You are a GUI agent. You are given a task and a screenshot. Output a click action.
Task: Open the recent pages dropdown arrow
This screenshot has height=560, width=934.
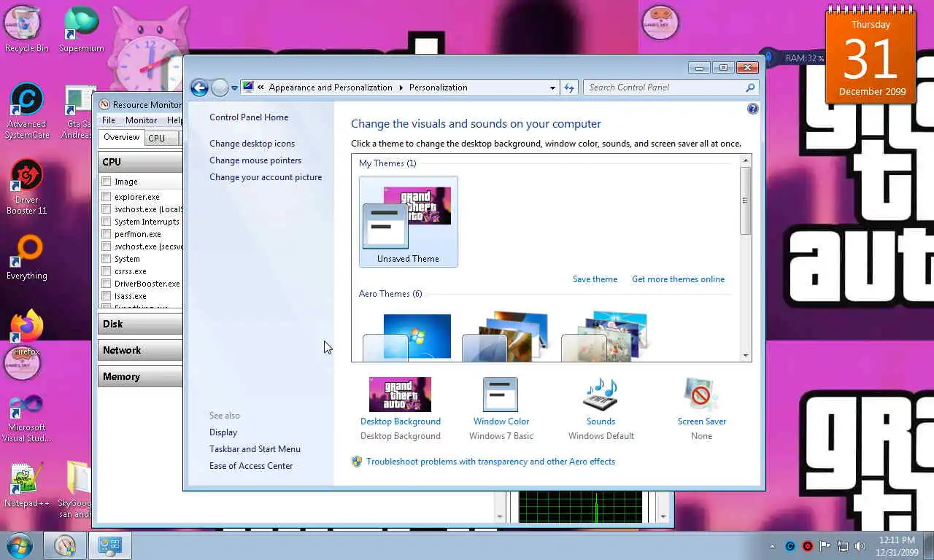point(234,88)
